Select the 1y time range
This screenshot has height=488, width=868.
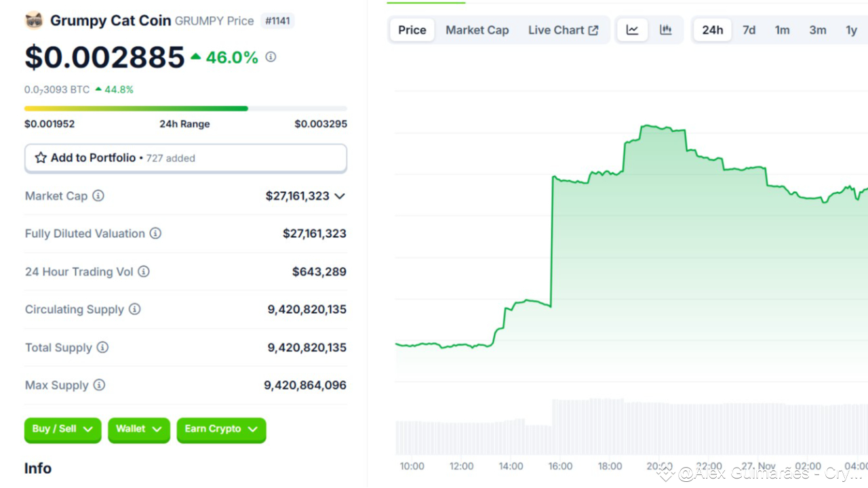tap(852, 30)
